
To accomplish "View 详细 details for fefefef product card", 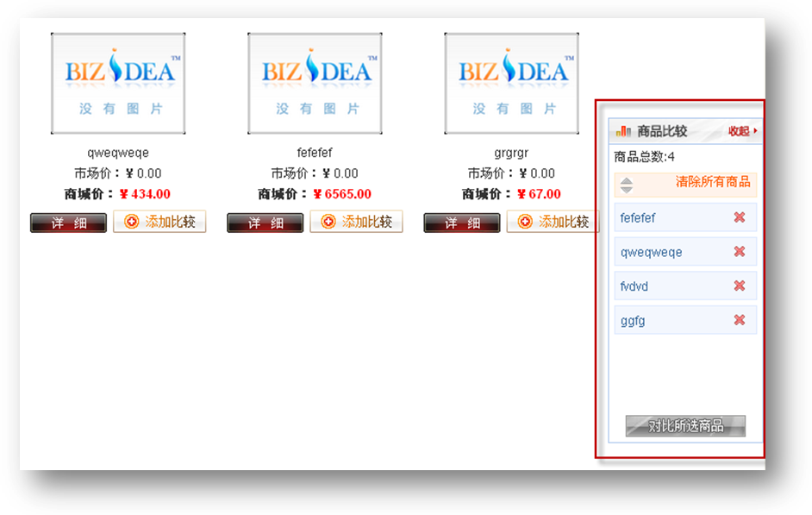I will point(265,223).
